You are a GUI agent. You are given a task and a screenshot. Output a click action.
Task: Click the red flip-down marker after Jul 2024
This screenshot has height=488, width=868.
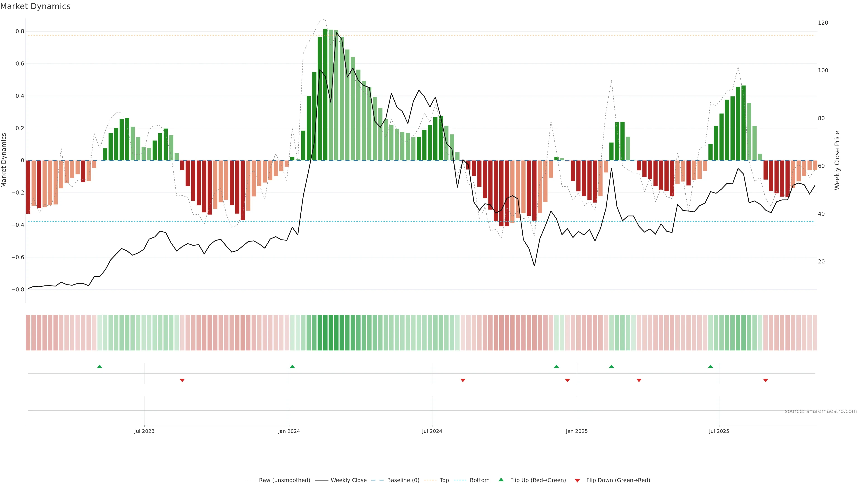[x=463, y=380]
